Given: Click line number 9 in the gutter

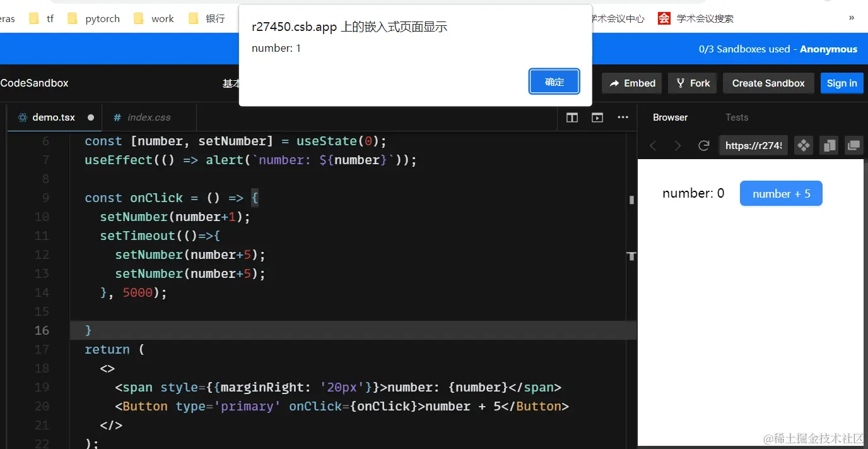Looking at the screenshot, I should click(45, 198).
